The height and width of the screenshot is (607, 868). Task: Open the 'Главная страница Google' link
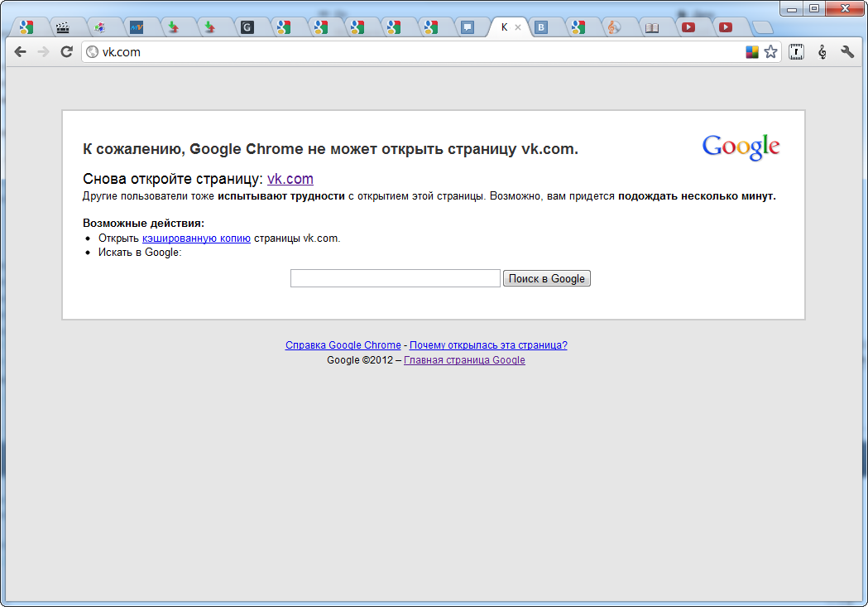(x=464, y=360)
